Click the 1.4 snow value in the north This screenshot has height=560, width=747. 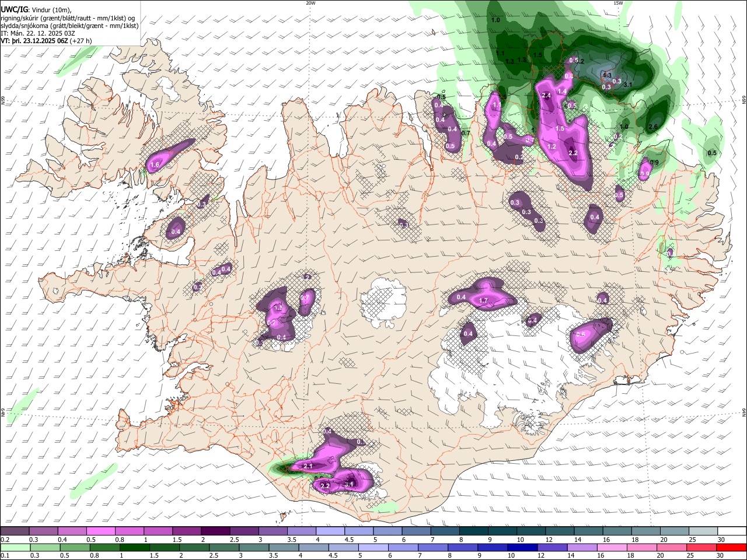tap(562, 92)
